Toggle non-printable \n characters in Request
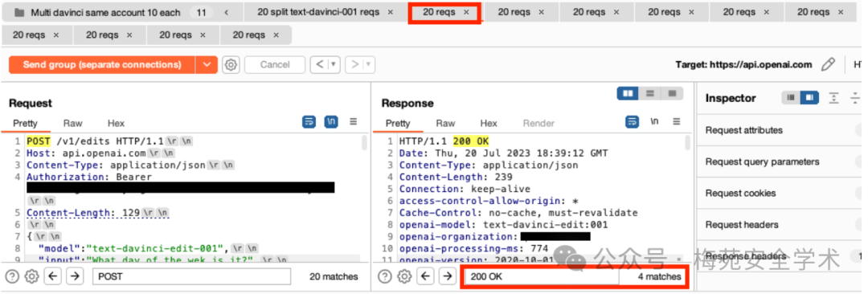868x294 pixels. 331,122
